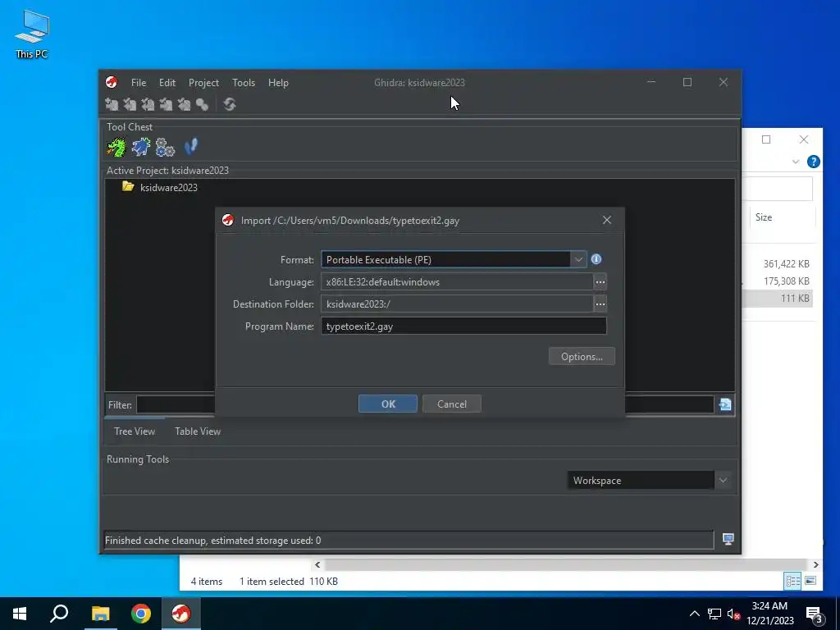This screenshot has height=630, width=840.
Task: Click the Explorer horizontal scrollbar
Action: pyautogui.click(x=565, y=564)
